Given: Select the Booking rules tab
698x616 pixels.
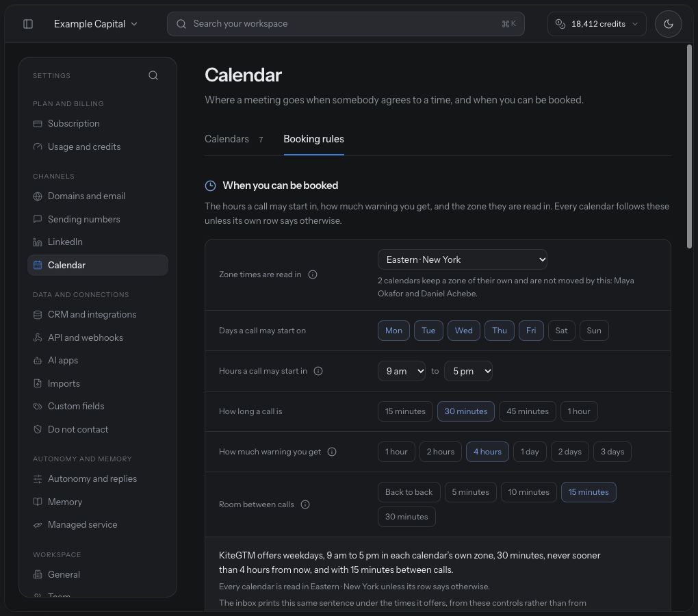Looking at the screenshot, I should [314, 139].
